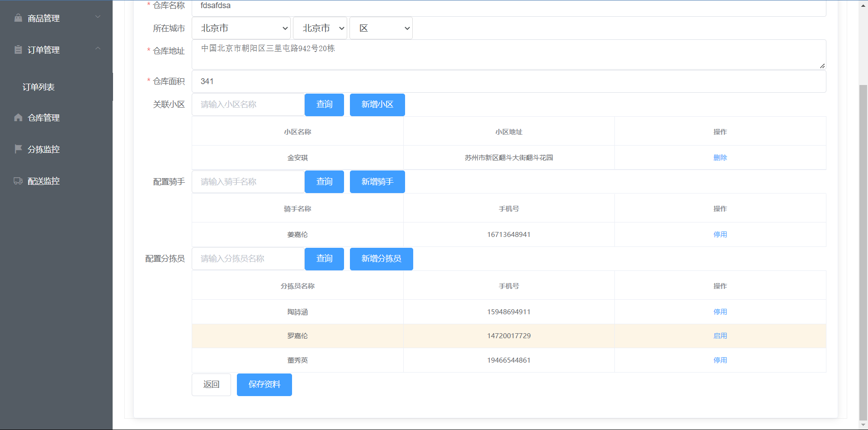The height and width of the screenshot is (430, 868).
Task: Expand the 商品管理 menu chevron
Action: click(98, 17)
